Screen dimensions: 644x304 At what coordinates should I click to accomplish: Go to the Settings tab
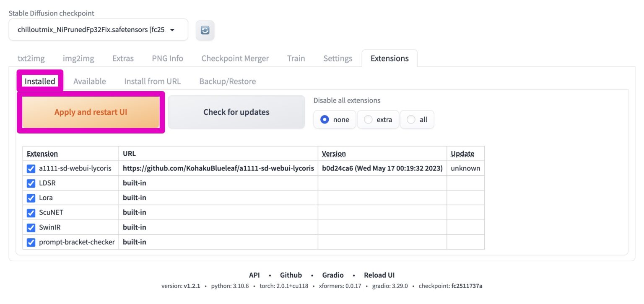pyautogui.click(x=338, y=58)
